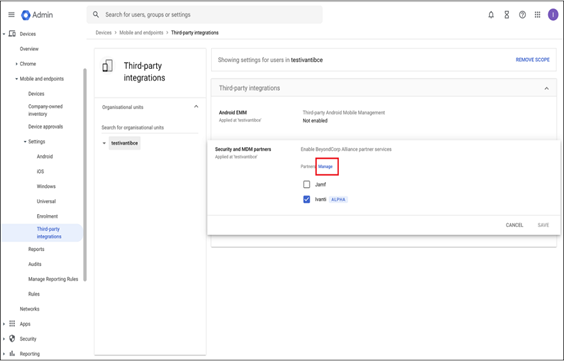Collapse the Third-party integrations section chevron
This screenshot has height=361, width=564.
(x=546, y=88)
